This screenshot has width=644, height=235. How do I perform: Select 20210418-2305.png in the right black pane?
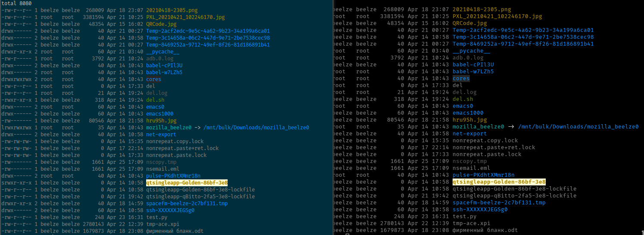pyautogui.click(x=482, y=9)
